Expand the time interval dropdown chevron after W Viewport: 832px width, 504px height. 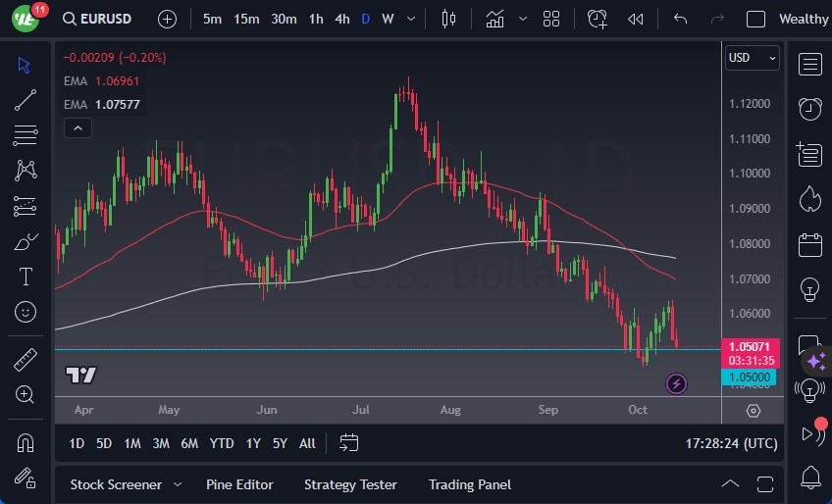pyautogui.click(x=410, y=19)
